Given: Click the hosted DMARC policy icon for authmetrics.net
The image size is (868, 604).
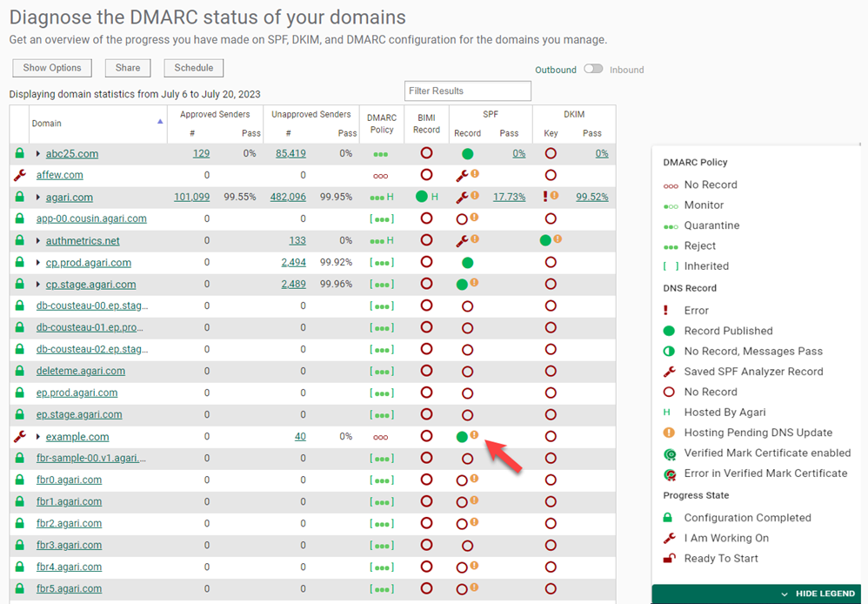Looking at the screenshot, I should 382,240.
